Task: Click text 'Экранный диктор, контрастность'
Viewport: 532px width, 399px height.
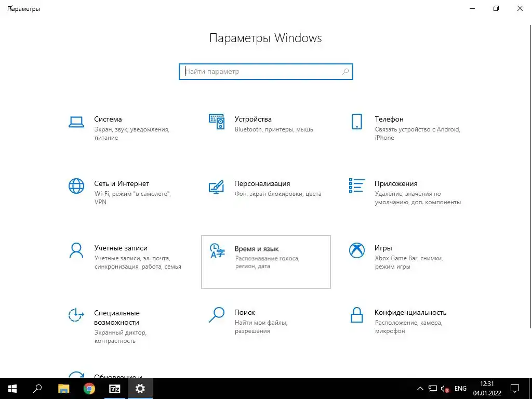Action: pos(121,337)
